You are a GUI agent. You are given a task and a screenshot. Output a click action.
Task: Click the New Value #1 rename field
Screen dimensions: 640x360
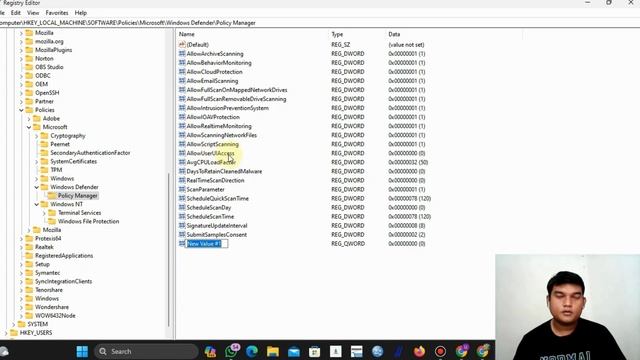(207, 244)
